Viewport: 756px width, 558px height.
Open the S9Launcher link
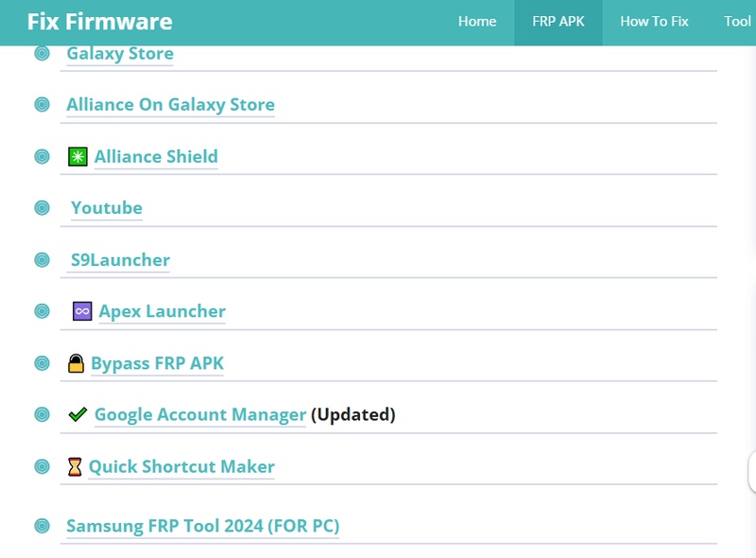pos(121,260)
